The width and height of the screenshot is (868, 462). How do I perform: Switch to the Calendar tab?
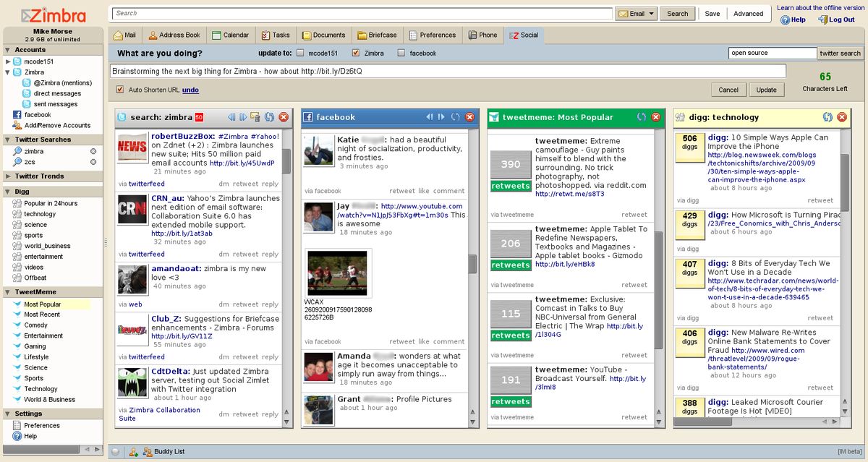(x=231, y=35)
